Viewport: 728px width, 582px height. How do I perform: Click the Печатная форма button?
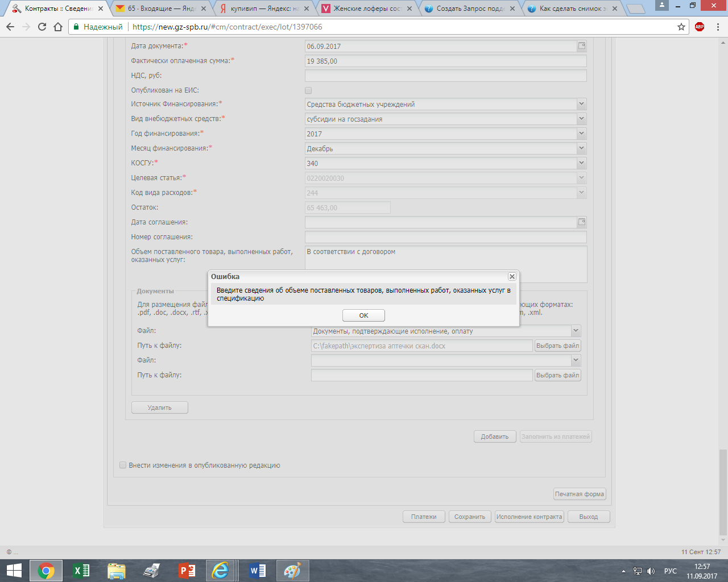pos(580,494)
